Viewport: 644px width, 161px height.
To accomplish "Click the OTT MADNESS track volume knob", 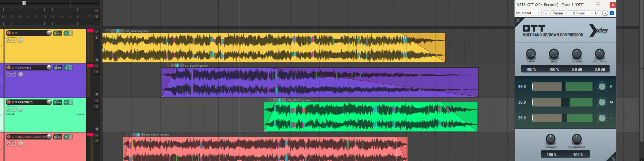I will coord(49,67).
